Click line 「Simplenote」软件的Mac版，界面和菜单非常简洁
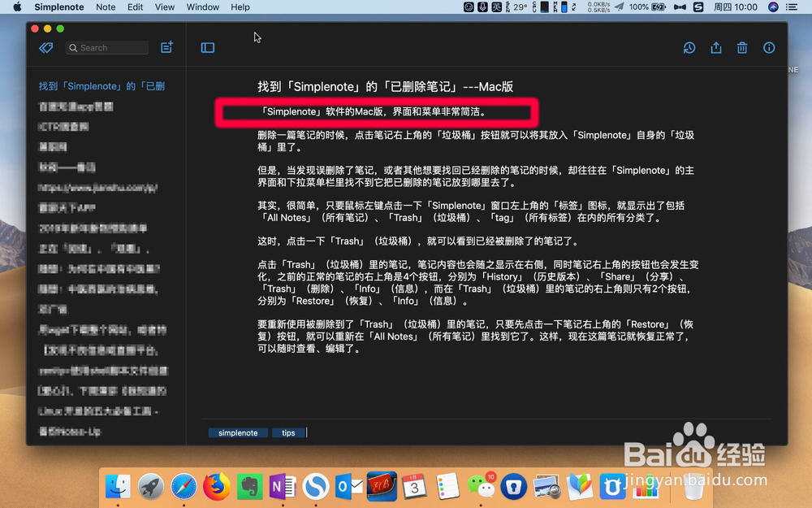The width and height of the screenshot is (812, 508). pos(373,111)
